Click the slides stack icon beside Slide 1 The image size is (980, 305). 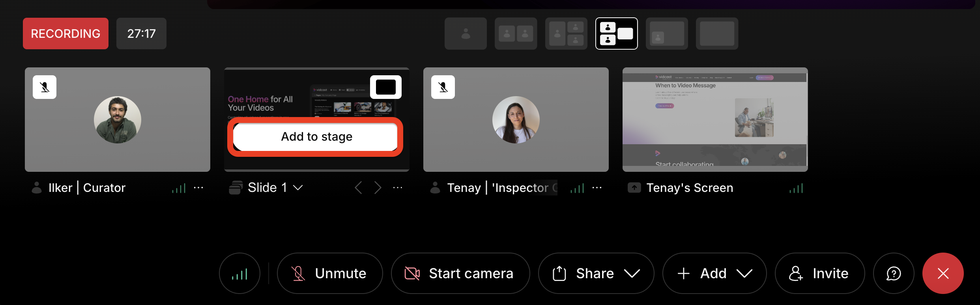coord(236,188)
